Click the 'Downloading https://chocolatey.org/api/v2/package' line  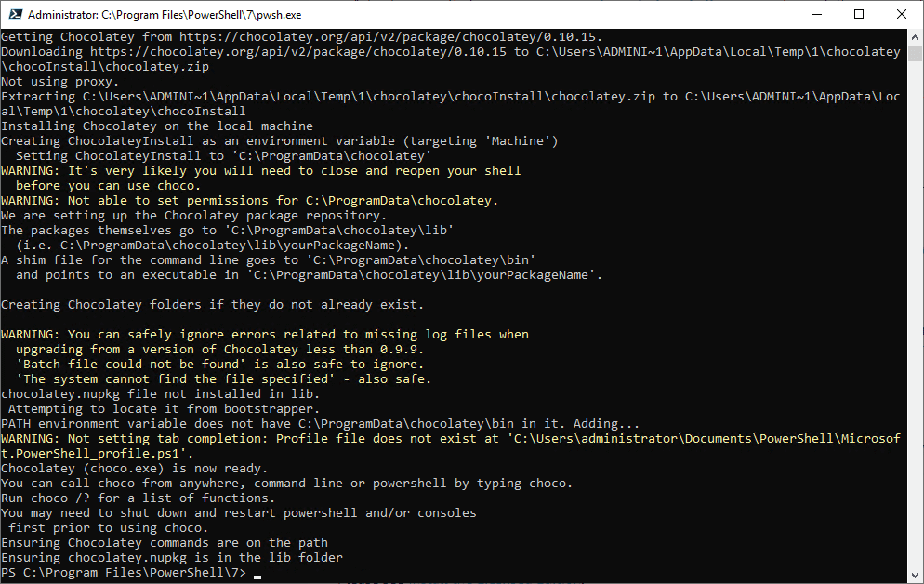451,59
